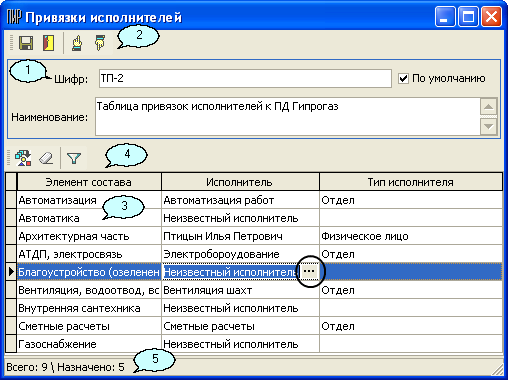
Task: Minimize the Привязки исполнителей window
Action: tap(445, 17)
